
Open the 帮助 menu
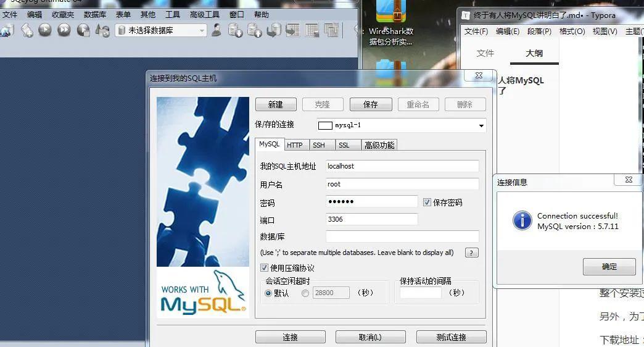[x=261, y=14]
